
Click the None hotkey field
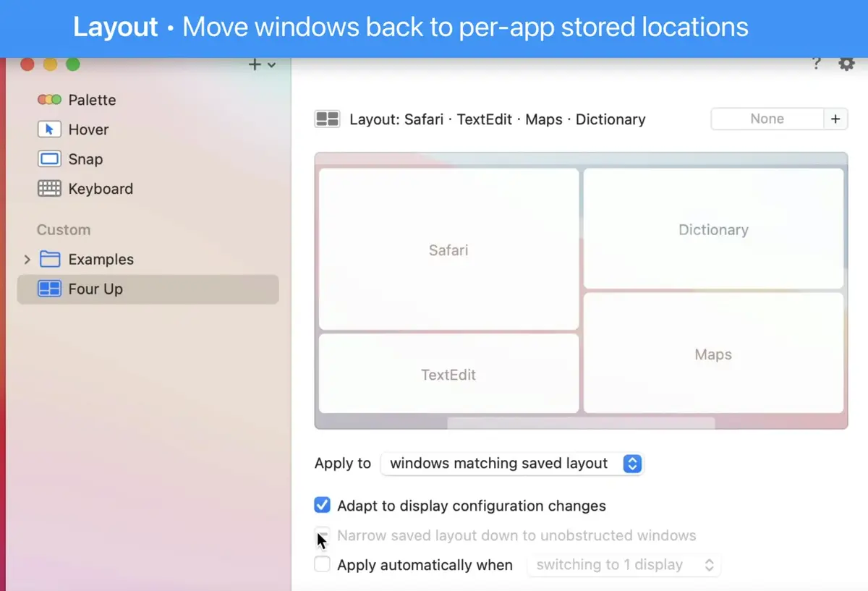pyautogui.click(x=767, y=118)
